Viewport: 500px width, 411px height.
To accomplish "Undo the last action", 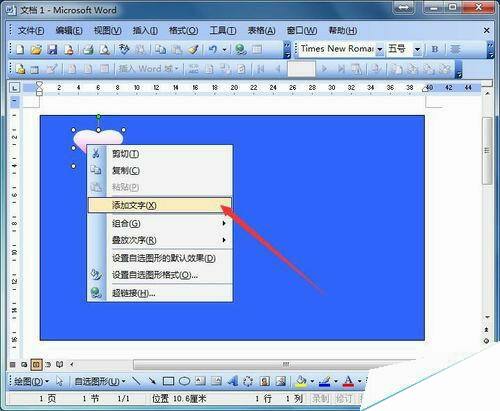I will (x=213, y=50).
